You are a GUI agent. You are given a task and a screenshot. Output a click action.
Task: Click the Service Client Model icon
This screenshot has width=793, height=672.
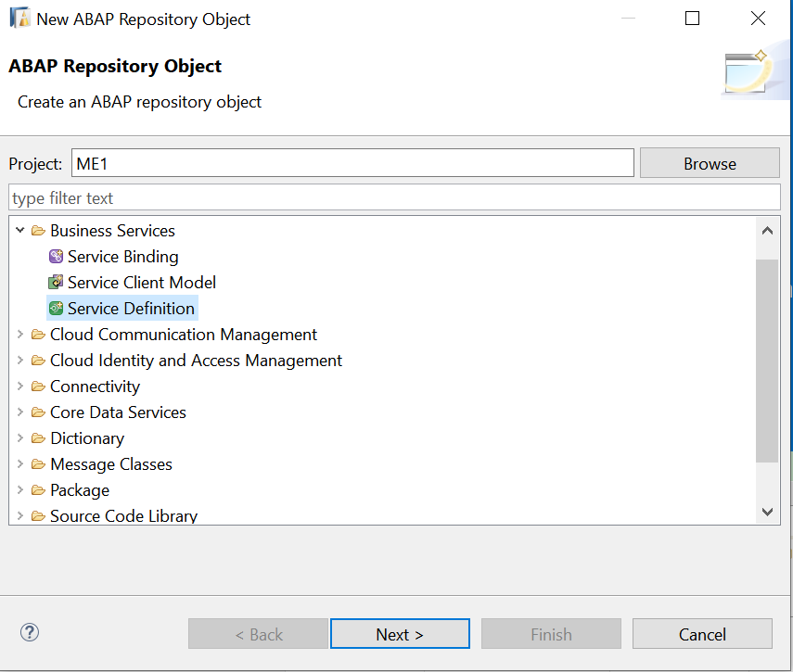(56, 283)
